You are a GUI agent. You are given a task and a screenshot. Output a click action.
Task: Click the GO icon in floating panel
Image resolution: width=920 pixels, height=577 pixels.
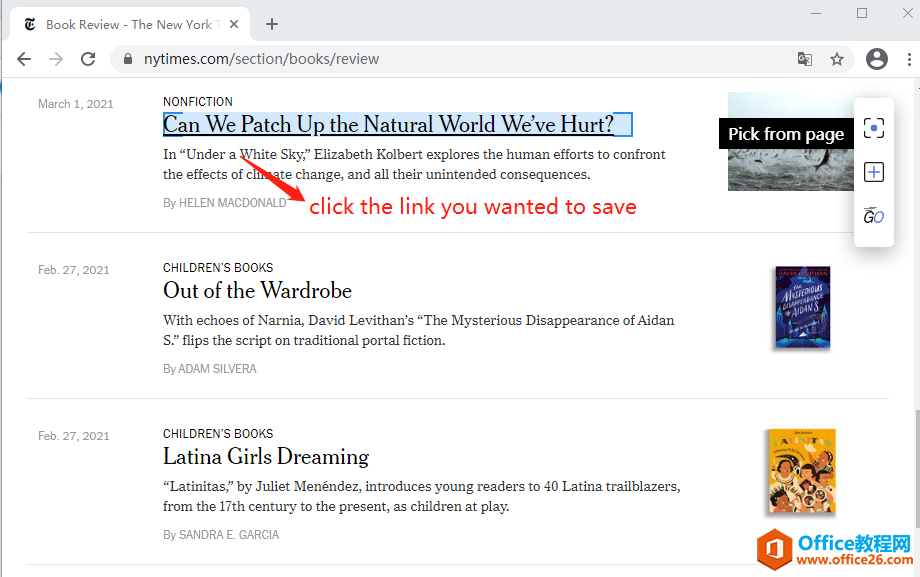(x=874, y=216)
